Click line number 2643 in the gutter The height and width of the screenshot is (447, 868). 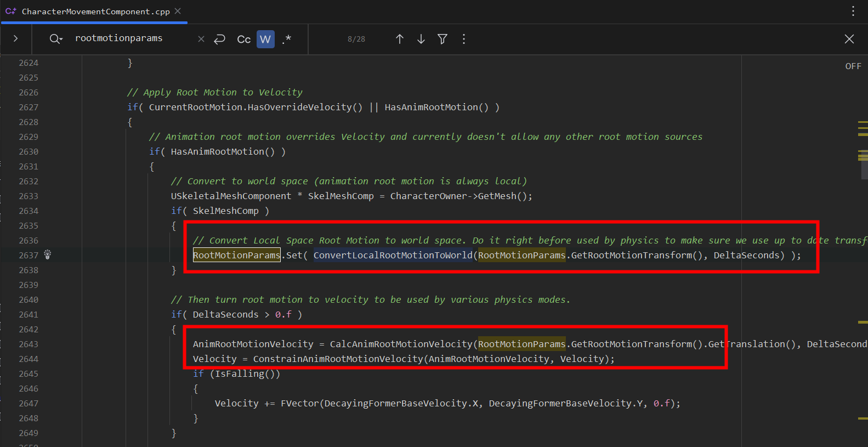[x=29, y=344]
